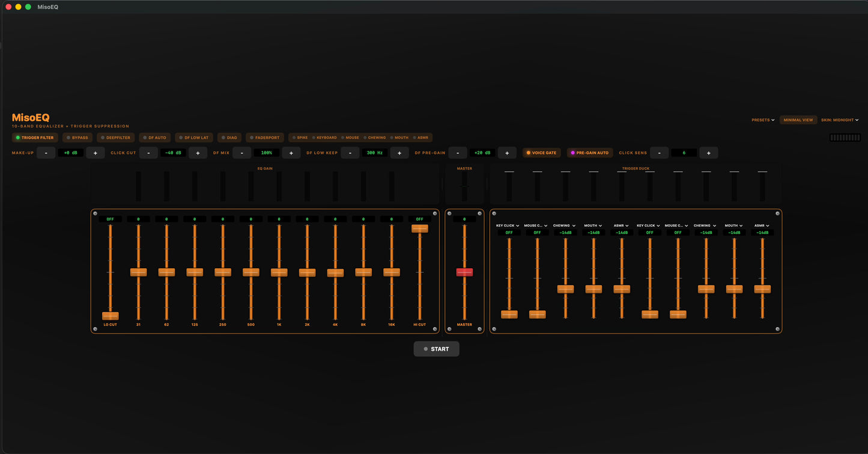Select the KEYBOARD trigger filter
The image size is (868, 454).
[324, 138]
